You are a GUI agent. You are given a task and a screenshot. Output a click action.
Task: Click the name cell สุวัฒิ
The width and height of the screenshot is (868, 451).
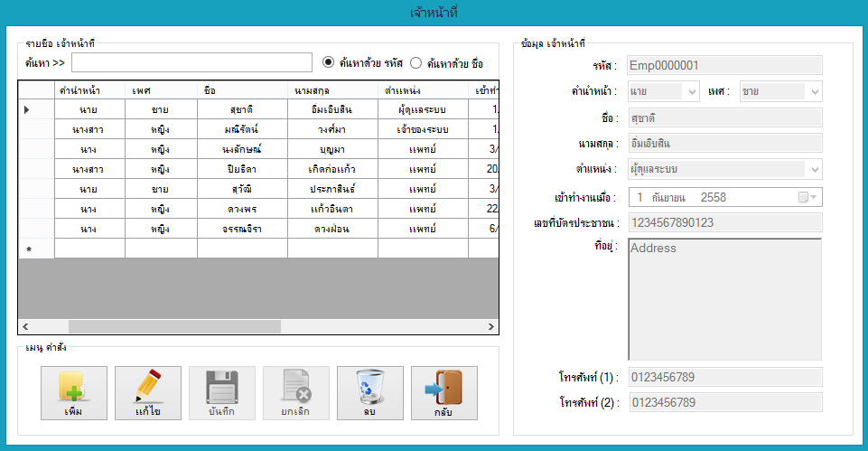(242, 190)
